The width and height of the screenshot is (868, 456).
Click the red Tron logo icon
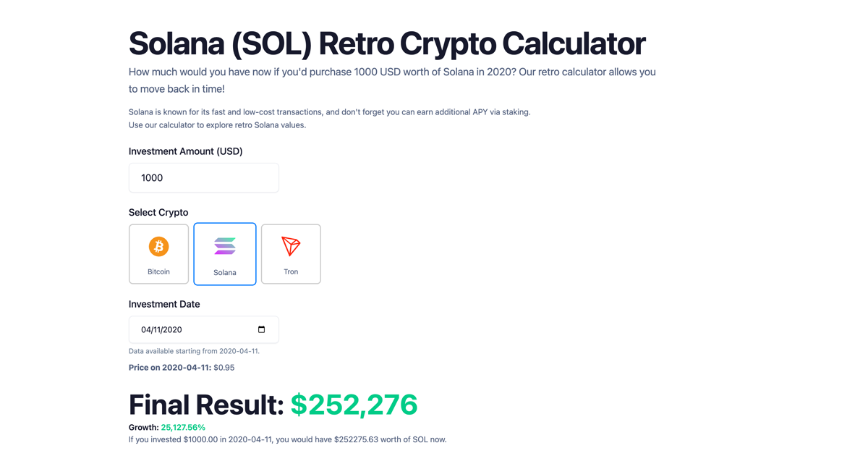291,246
